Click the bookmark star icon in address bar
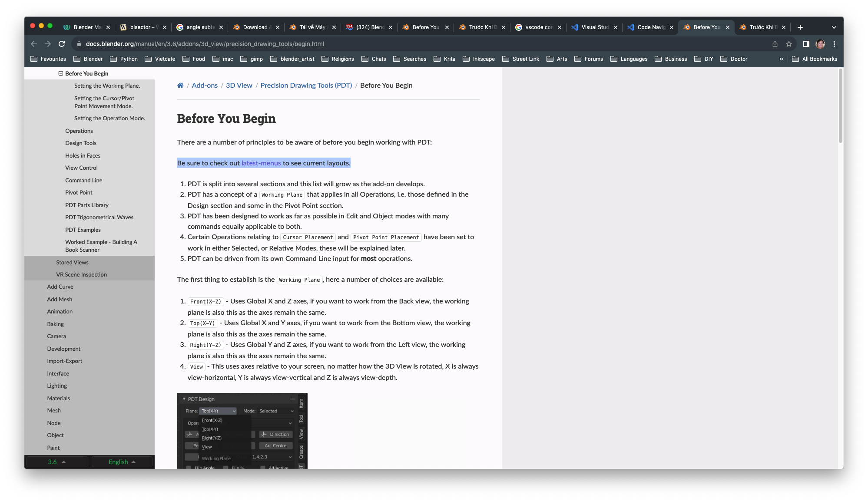Screen dimensions: 868x501 pos(788,43)
